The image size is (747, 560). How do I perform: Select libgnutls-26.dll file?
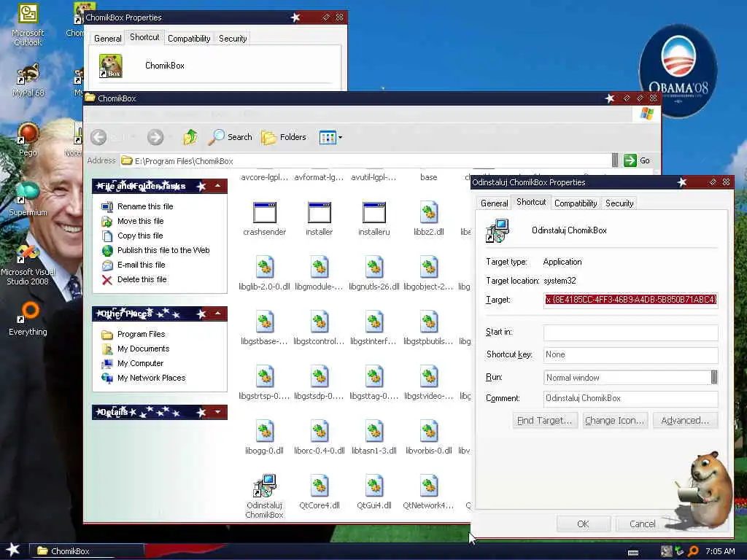[x=374, y=273]
